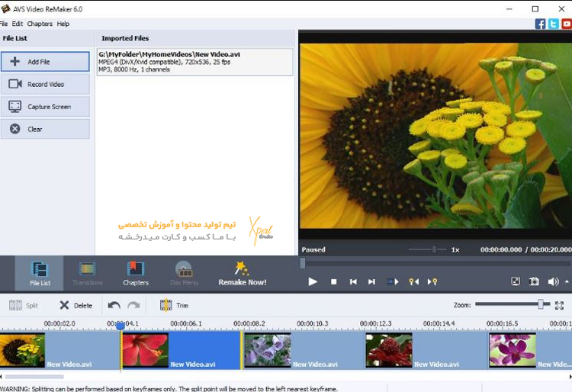The width and height of the screenshot is (572, 392).
Task: Click the 00:00:10.3 timeline ruler mark
Action: tap(312, 323)
